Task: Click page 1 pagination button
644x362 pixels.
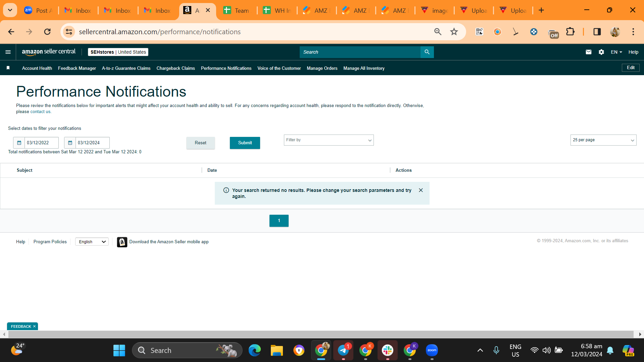Action: pyautogui.click(x=279, y=221)
